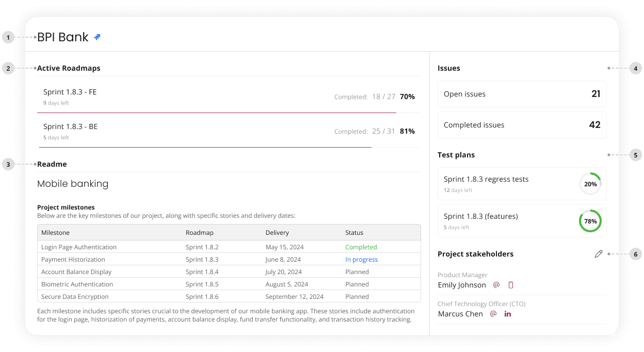
Task: Click the completed issues count 42
Action: pyautogui.click(x=595, y=125)
